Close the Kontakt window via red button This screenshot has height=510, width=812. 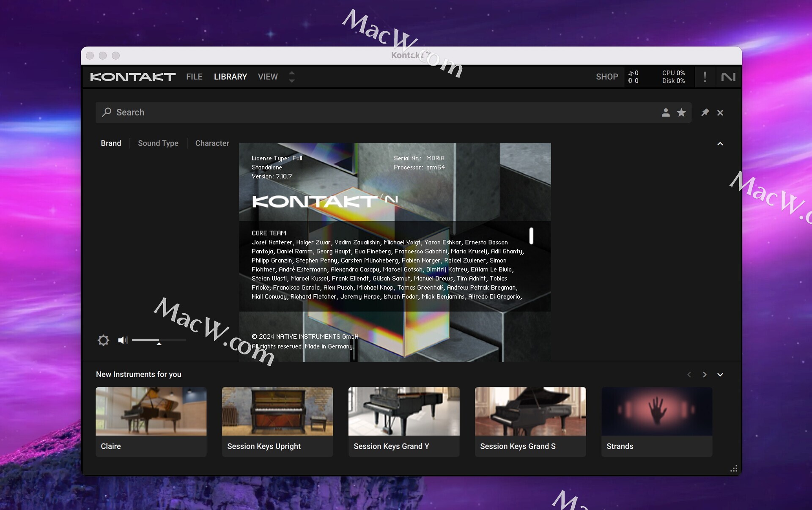point(90,55)
